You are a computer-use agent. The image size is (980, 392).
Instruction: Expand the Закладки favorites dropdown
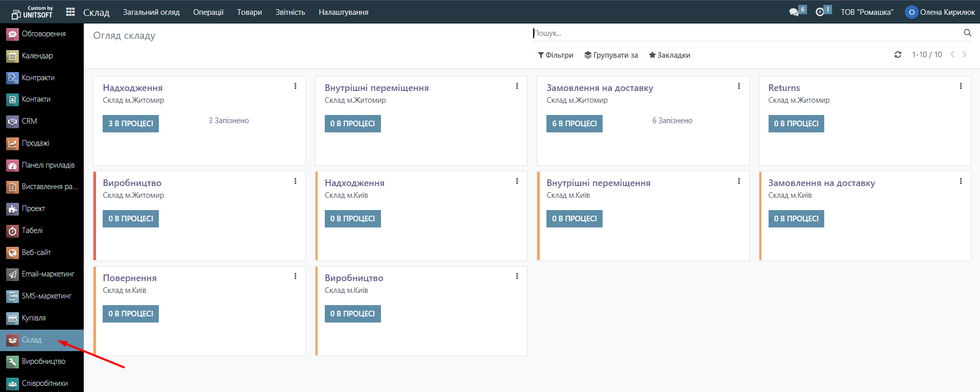pyautogui.click(x=670, y=55)
